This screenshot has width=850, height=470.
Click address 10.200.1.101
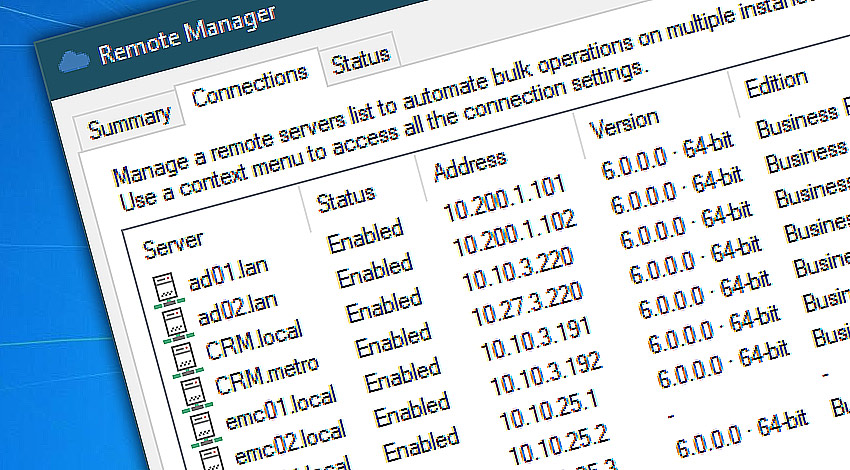pos(505,199)
